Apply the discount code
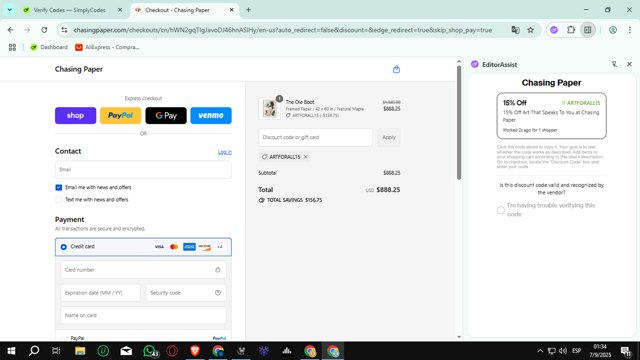The image size is (640, 360). click(389, 137)
